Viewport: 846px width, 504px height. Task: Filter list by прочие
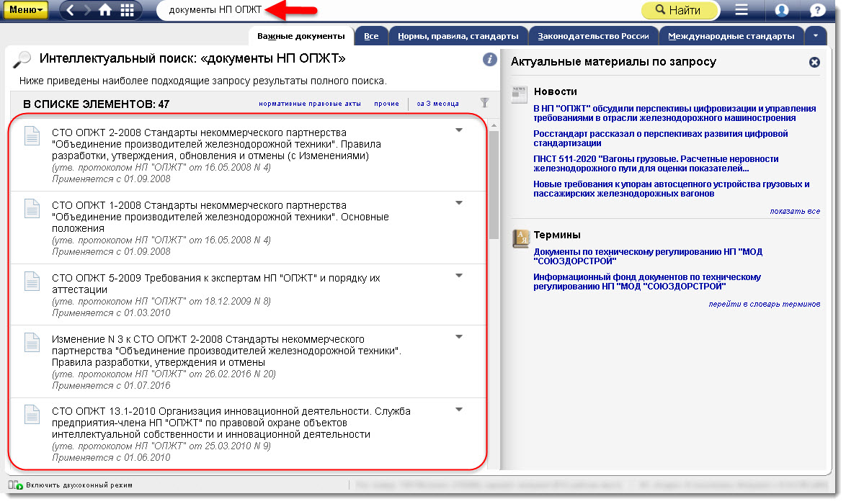coord(386,104)
